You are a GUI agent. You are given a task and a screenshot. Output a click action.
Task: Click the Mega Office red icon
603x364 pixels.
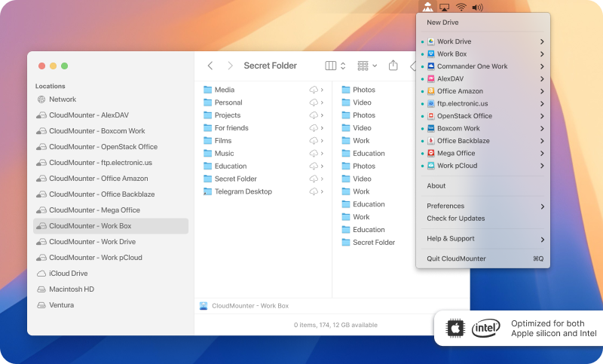pyautogui.click(x=430, y=153)
